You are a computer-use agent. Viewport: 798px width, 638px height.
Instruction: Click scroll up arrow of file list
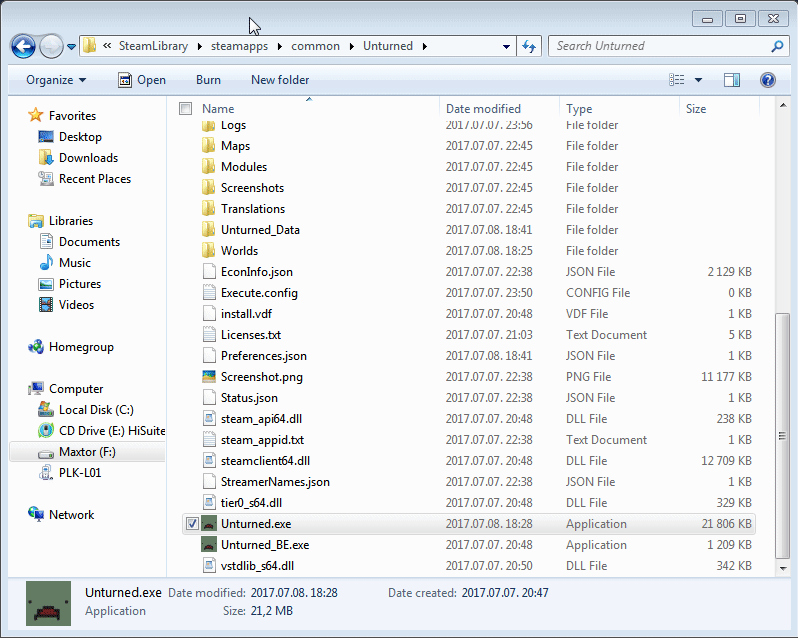tap(783, 105)
